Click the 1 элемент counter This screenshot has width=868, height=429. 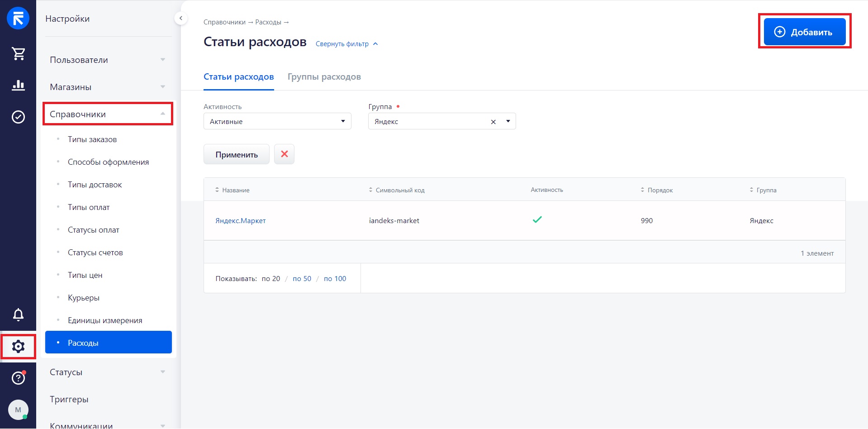point(817,253)
